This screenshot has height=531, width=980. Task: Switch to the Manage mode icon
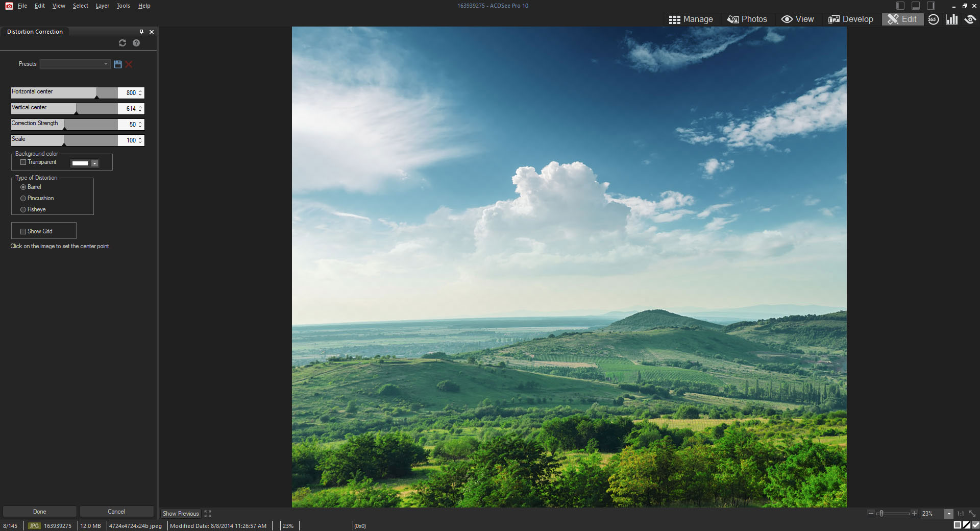pyautogui.click(x=692, y=19)
